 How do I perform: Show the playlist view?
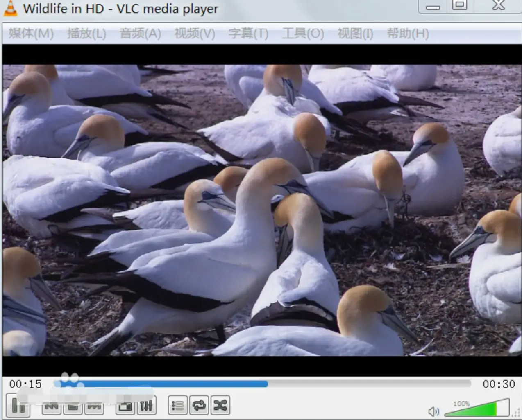click(x=178, y=406)
